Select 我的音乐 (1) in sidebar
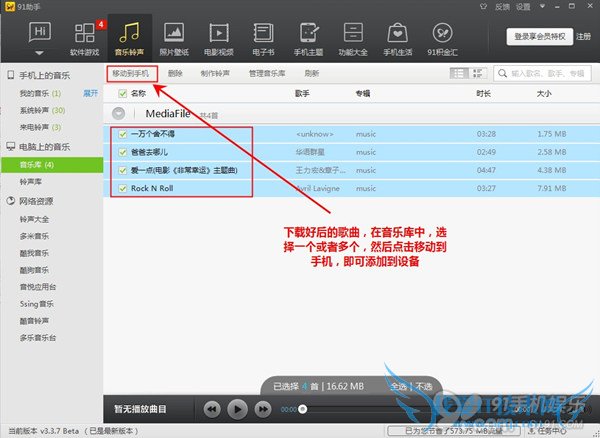The height and width of the screenshot is (438, 600). 40,93
